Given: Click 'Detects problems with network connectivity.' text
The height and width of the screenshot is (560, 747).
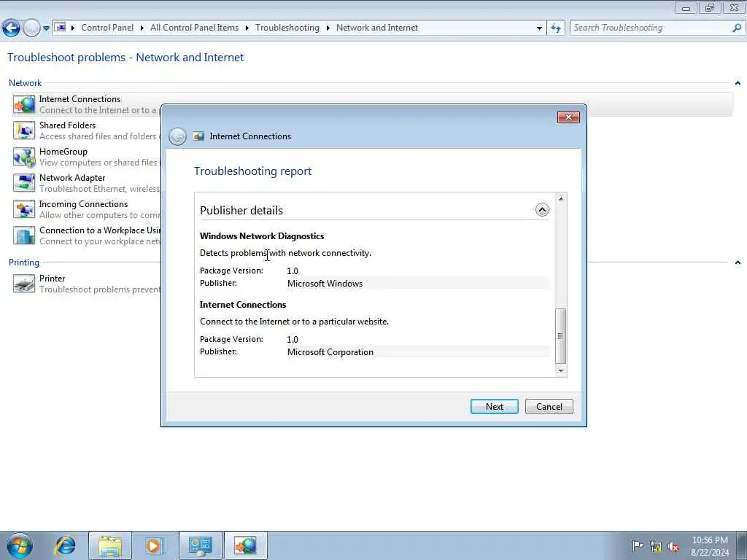Looking at the screenshot, I should (285, 253).
